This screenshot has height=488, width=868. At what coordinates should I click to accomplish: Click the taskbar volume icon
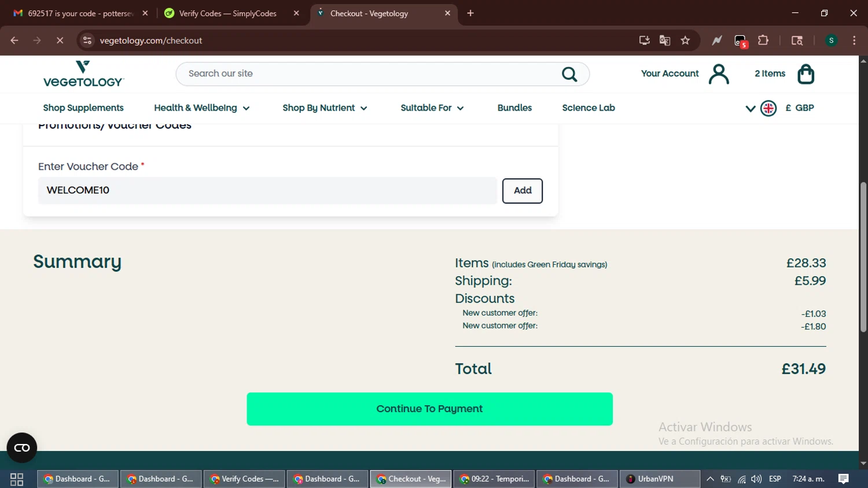tap(756, 479)
